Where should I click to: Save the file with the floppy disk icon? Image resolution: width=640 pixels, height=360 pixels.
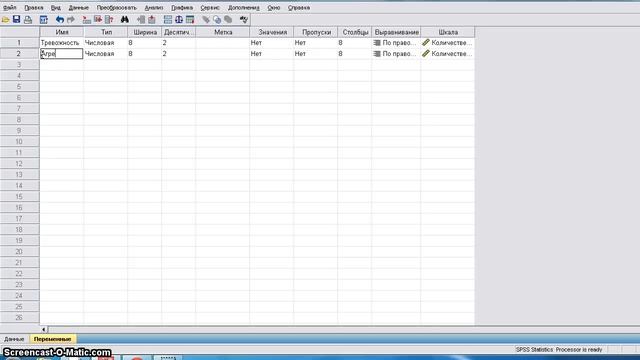[x=16, y=19]
